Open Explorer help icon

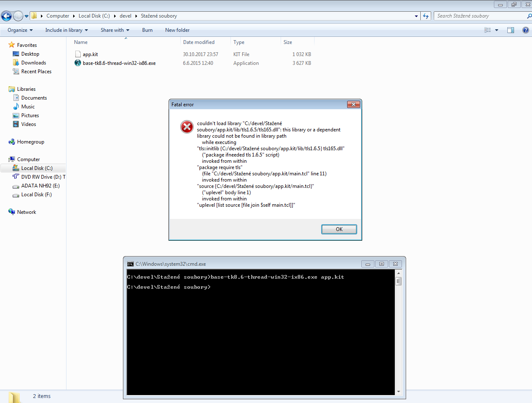[526, 30]
